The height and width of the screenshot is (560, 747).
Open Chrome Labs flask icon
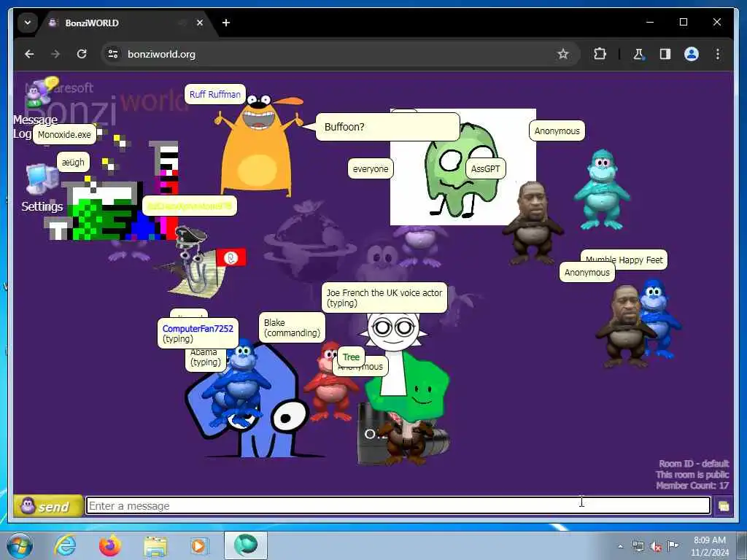click(639, 54)
